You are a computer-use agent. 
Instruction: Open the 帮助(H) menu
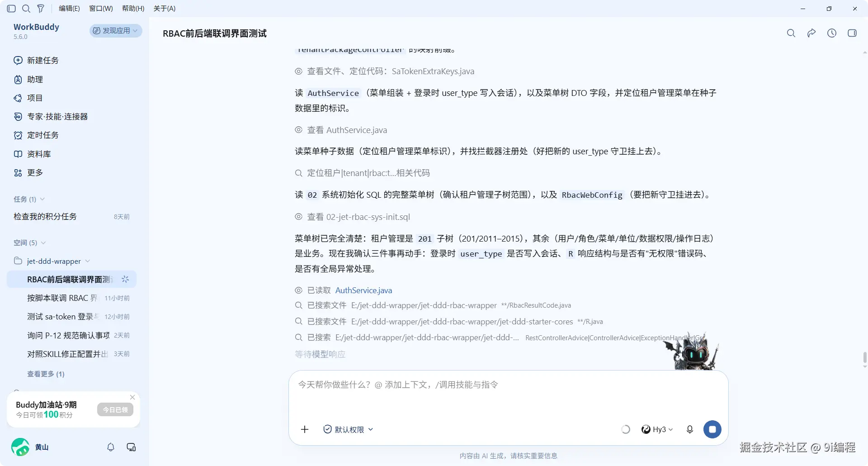click(x=133, y=9)
